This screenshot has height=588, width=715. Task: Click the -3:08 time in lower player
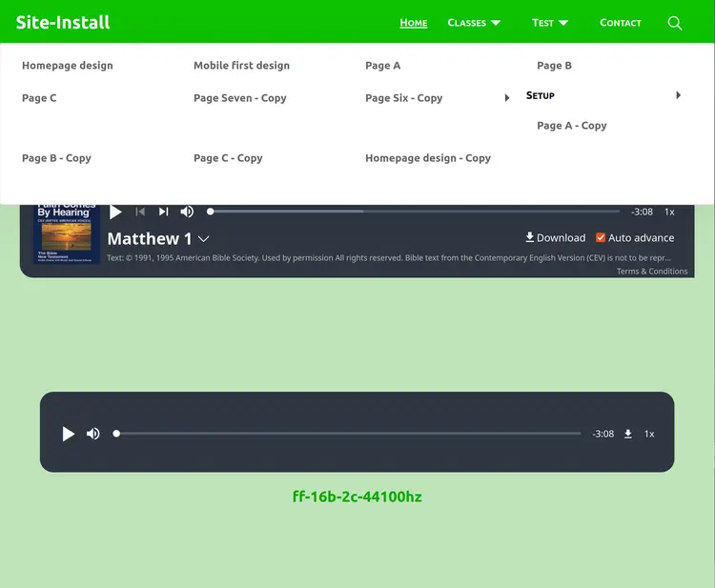tap(603, 434)
